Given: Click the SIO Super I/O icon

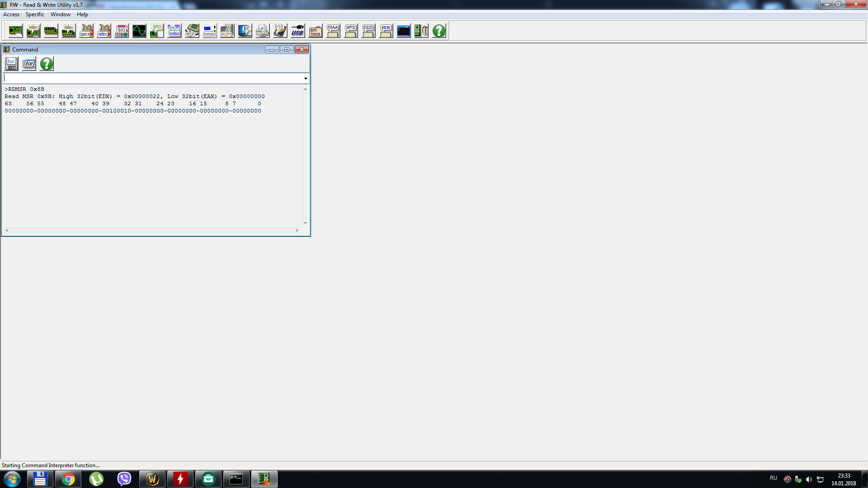Looking at the screenshot, I should pos(121,31).
